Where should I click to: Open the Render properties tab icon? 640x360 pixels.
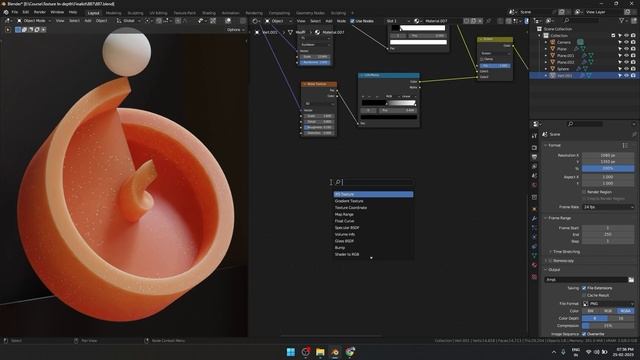534,147
